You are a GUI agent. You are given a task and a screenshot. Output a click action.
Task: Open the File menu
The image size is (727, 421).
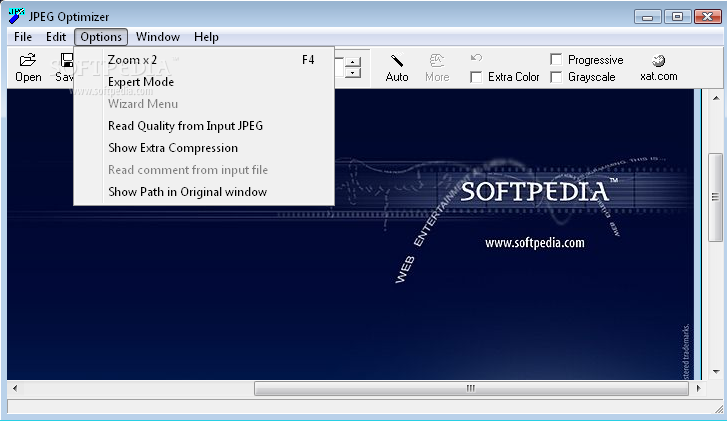[23, 37]
